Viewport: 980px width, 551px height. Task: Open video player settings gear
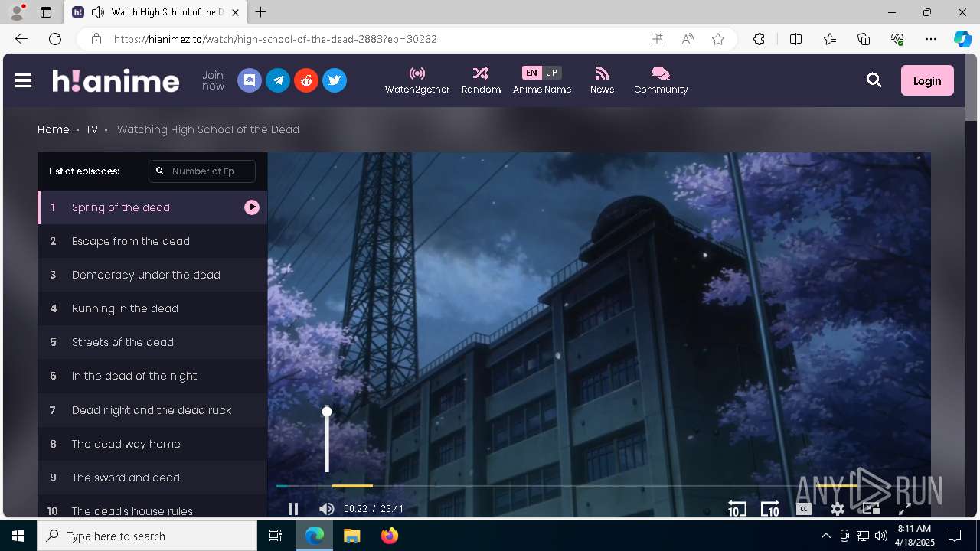838,509
